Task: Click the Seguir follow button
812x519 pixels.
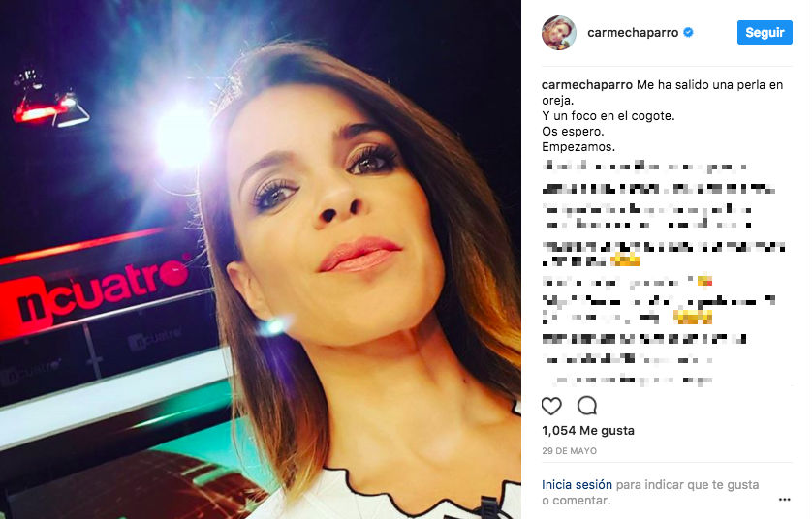Action: click(x=765, y=32)
